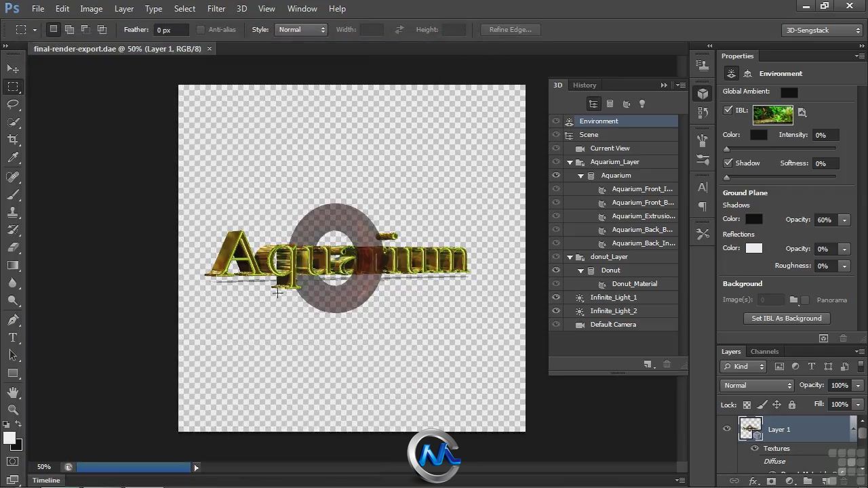Click the Global Ambient color swatch
This screenshot has width=868, height=488.
click(x=789, y=92)
